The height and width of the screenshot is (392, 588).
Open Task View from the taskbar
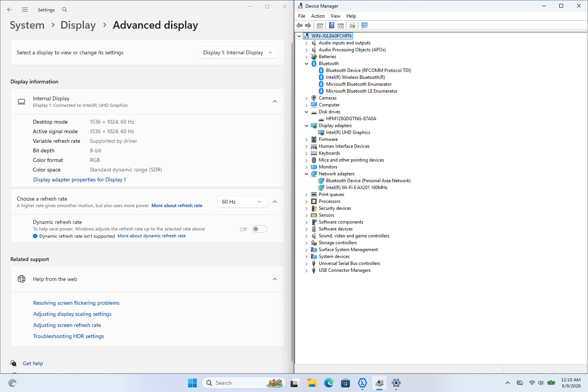[294, 383]
